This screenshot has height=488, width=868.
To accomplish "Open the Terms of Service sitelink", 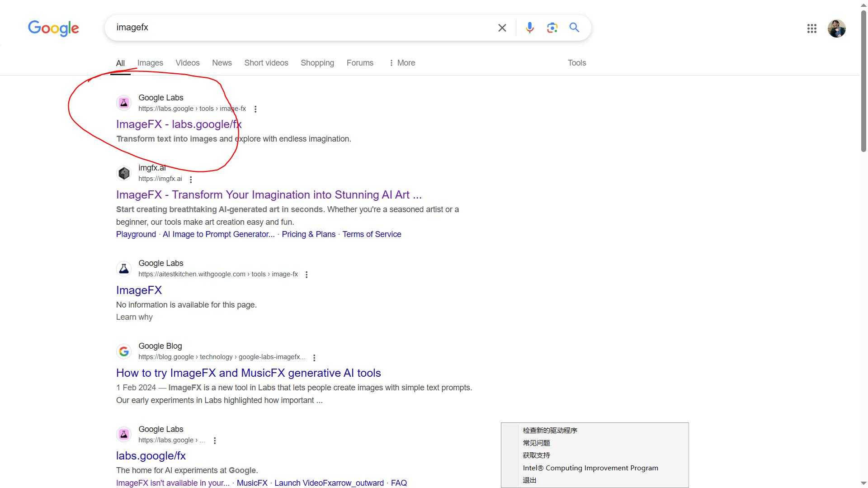I will click(x=372, y=234).
